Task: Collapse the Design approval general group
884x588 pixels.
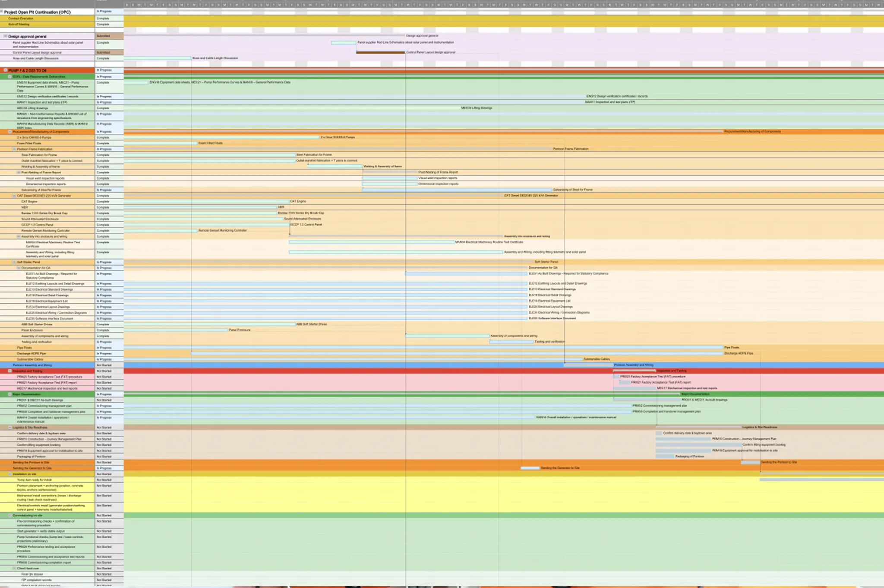Action: 5,36
